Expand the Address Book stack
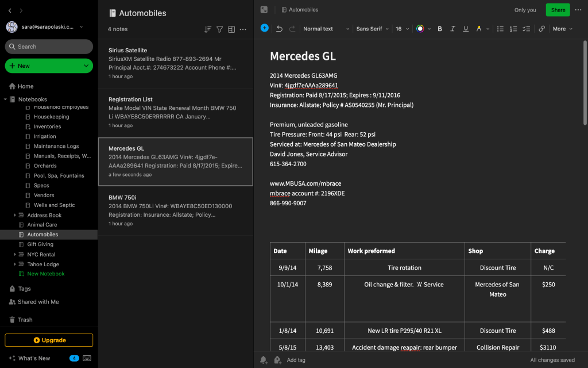This screenshot has width=588, height=368. tap(14, 215)
